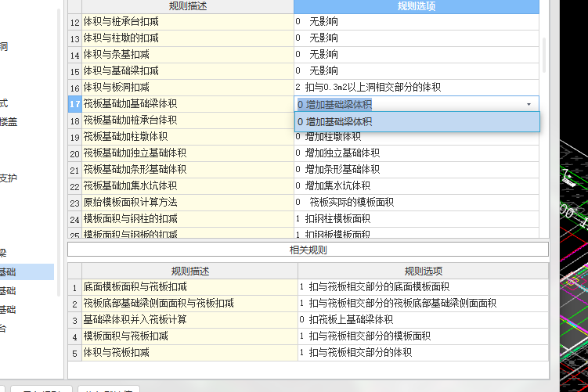Image resolution: width=588 pixels, height=392 pixels.
Task: Click the '0 增加柱墩体积' option cell
Action: [x=417, y=138]
